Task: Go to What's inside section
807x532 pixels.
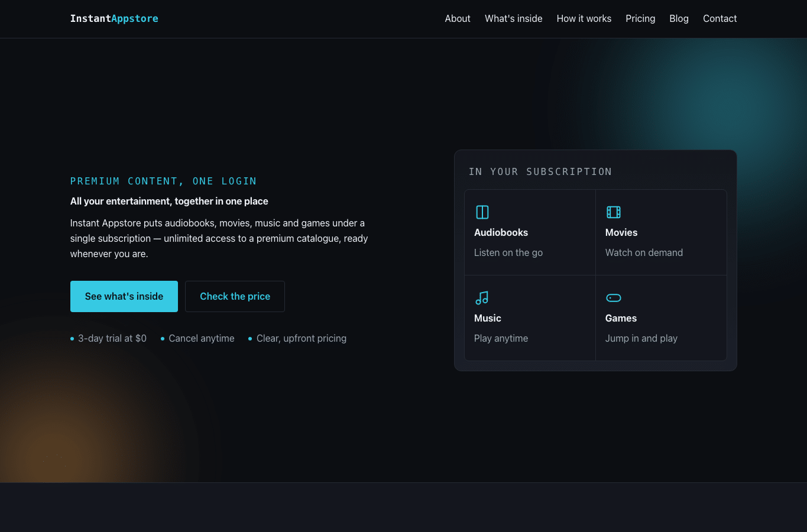Action: 514,18
